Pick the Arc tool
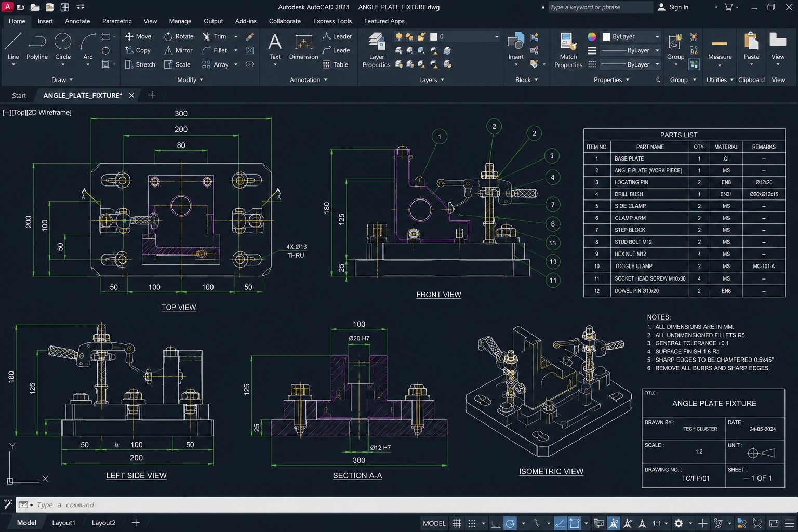This screenshot has width=798, height=532. tap(88, 46)
